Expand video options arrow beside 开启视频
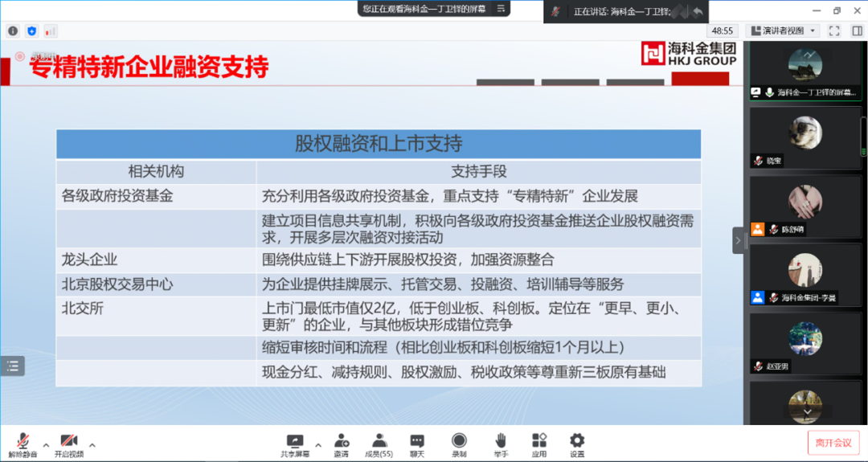Image resolution: width=868 pixels, height=462 pixels. pyautogui.click(x=92, y=444)
